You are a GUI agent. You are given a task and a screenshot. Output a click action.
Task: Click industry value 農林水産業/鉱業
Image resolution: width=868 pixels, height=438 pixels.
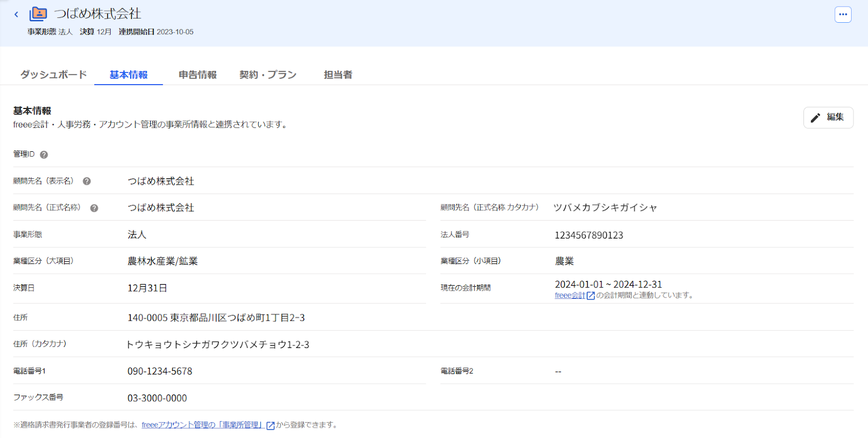point(163,261)
